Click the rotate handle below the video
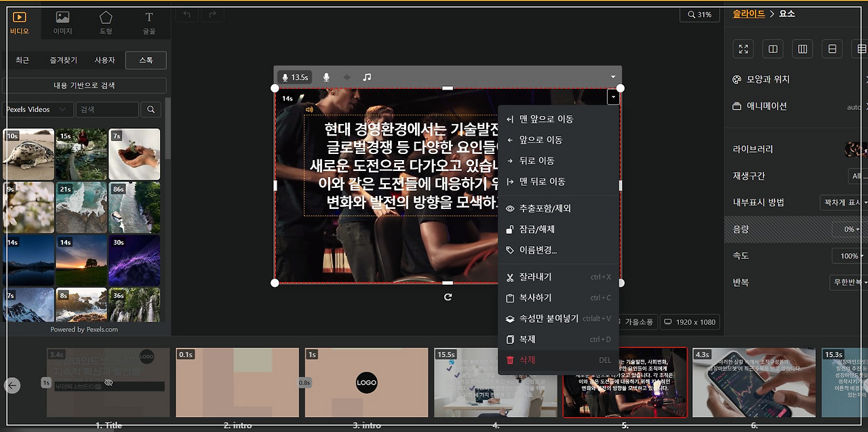Image resolution: width=868 pixels, height=432 pixels. (448, 297)
